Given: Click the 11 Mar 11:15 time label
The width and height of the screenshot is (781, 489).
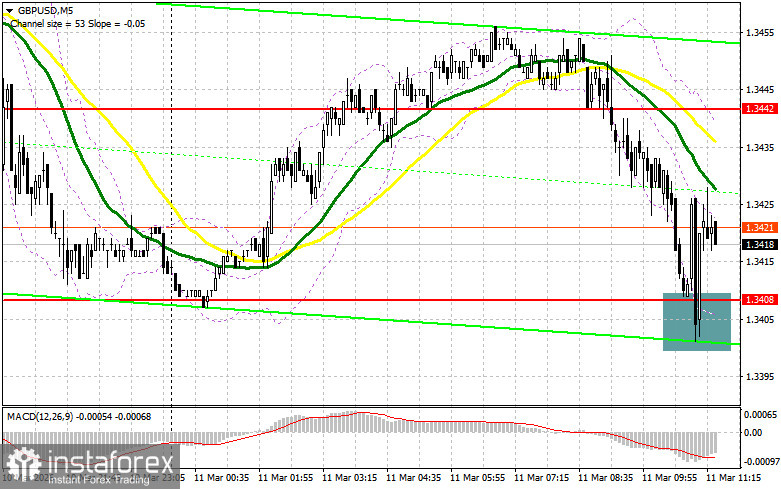Looking at the screenshot, I should [x=734, y=478].
